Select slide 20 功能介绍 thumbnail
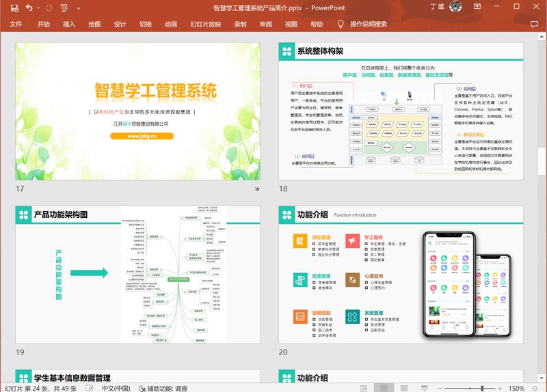547x392 pixels. [401, 275]
